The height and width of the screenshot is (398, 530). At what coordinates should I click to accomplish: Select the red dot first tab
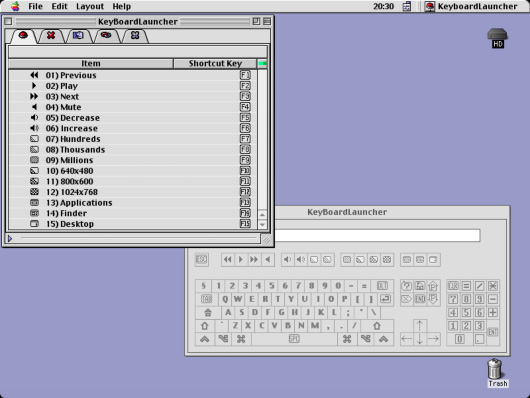tap(23, 36)
